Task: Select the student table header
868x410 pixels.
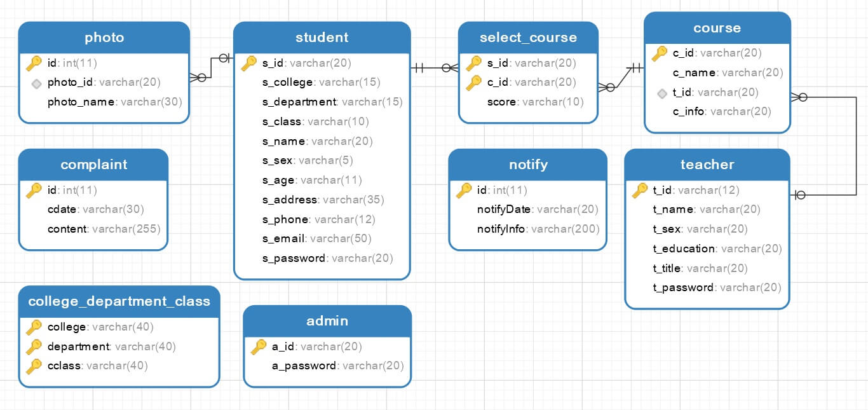Action: pyautogui.click(x=322, y=38)
